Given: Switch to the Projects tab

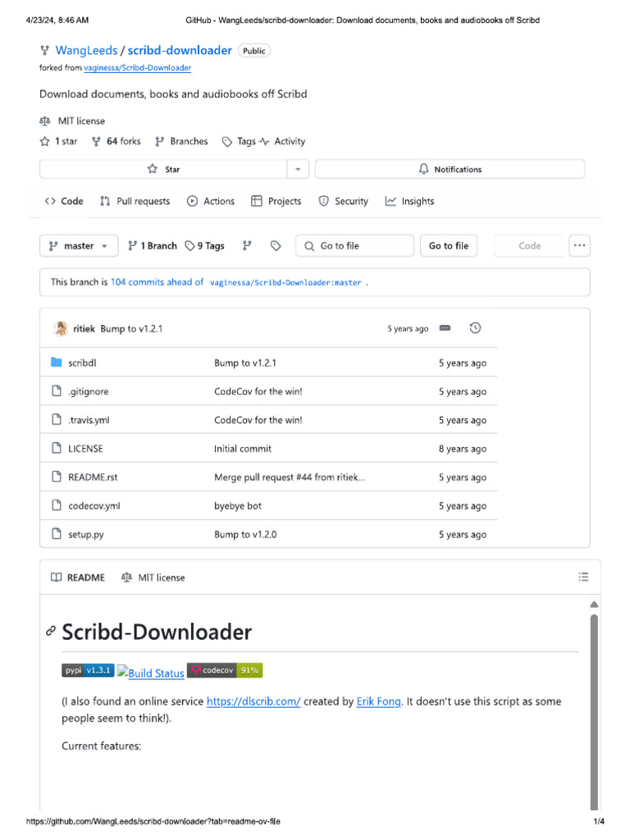Looking at the screenshot, I should pos(276,202).
